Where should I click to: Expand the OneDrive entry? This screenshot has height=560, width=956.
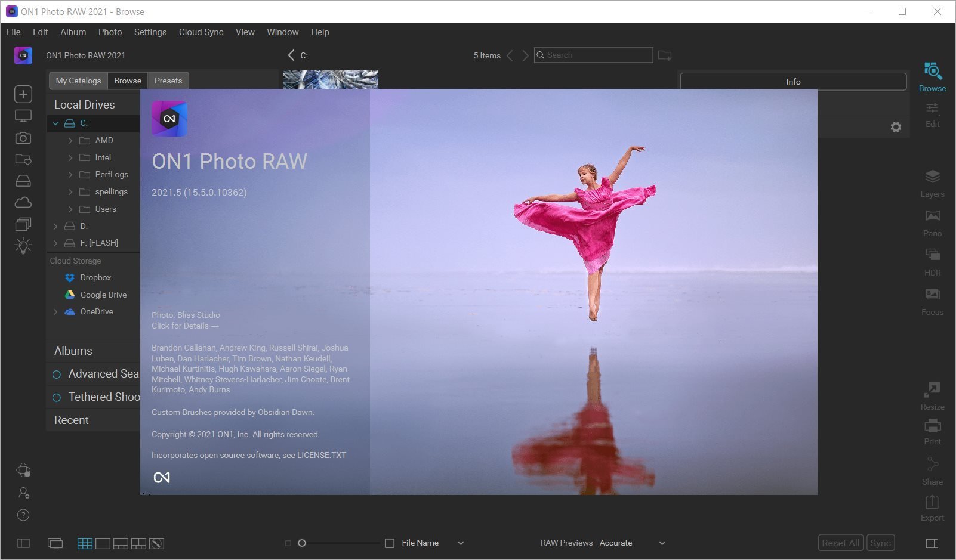point(55,312)
